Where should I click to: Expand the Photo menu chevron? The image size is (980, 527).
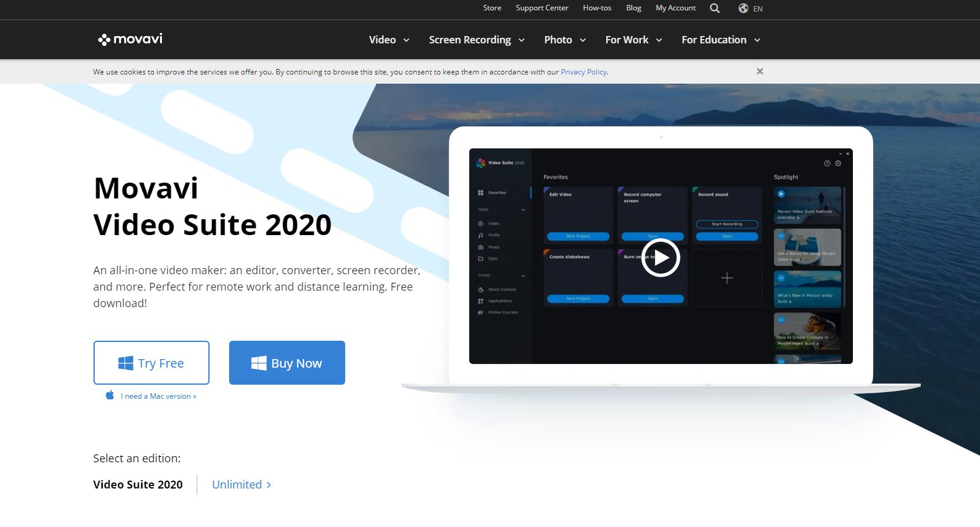point(583,40)
